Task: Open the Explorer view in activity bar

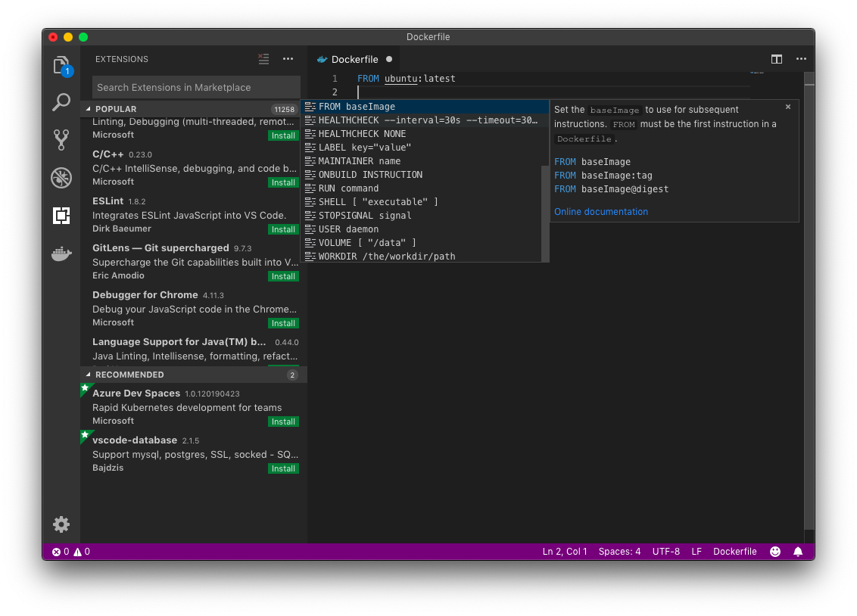Action: tap(62, 66)
